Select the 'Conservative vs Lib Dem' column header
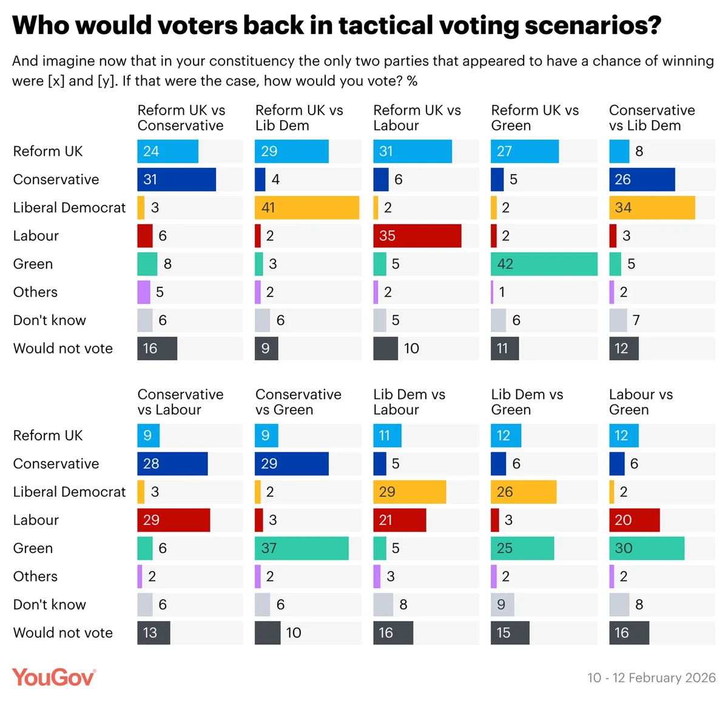 652,118
